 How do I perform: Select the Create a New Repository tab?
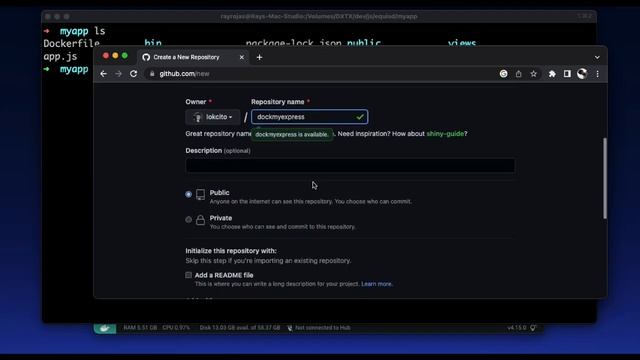193,57
